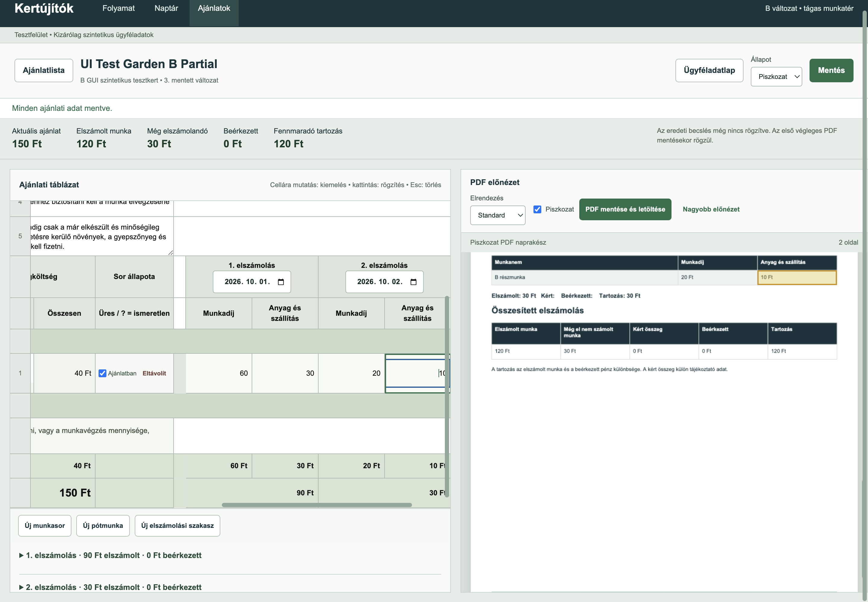Open the Elrendezés Standard dropdown
Viewport: 868px width, 602px height.
tap(498, 215)
